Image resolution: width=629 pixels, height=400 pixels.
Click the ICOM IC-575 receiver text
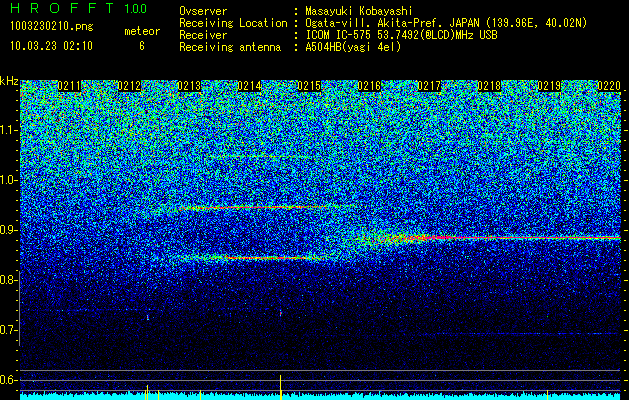401,35
